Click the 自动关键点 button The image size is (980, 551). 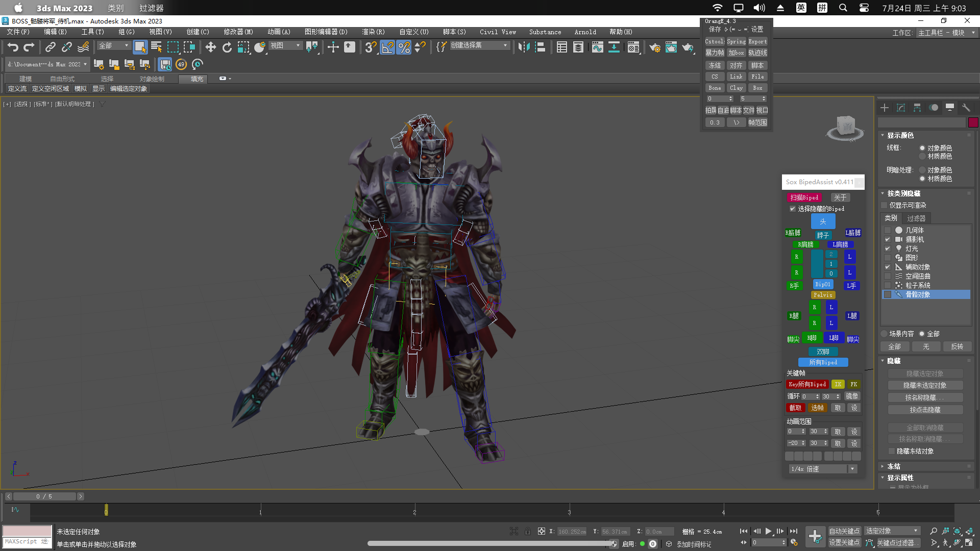[x=844, y=531]
